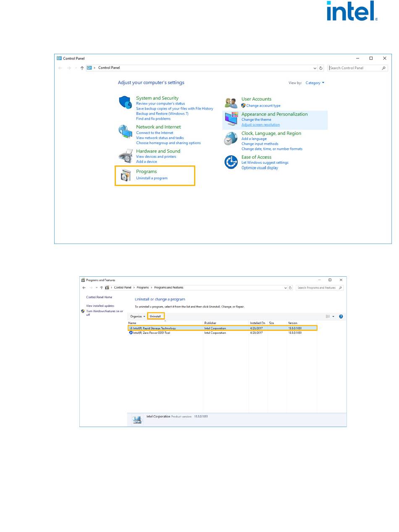Click Let Windows suggest settings link
Viewport: 399px width, 532px height.
click(x=265, y=162)
